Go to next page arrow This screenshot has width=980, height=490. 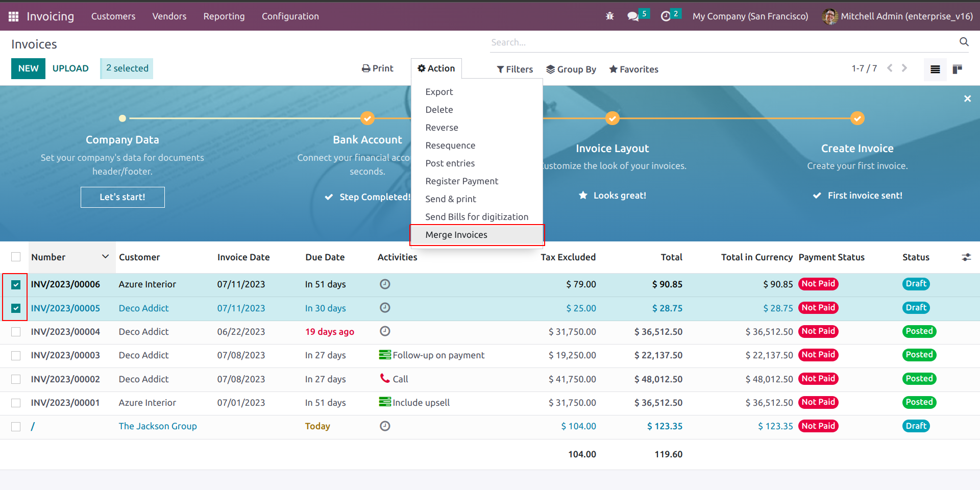click(x=904, y=68)
